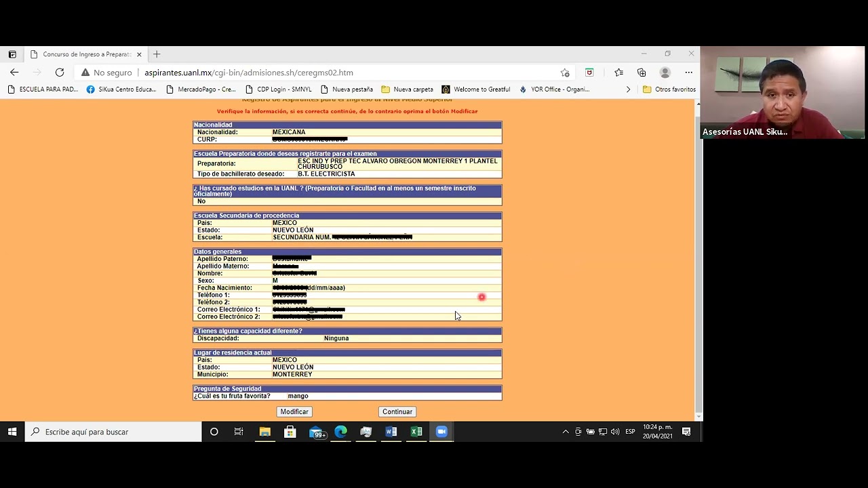Open Otros favoritos folder
The height and width of the screenshot is (488, 868).
point(669,89)
